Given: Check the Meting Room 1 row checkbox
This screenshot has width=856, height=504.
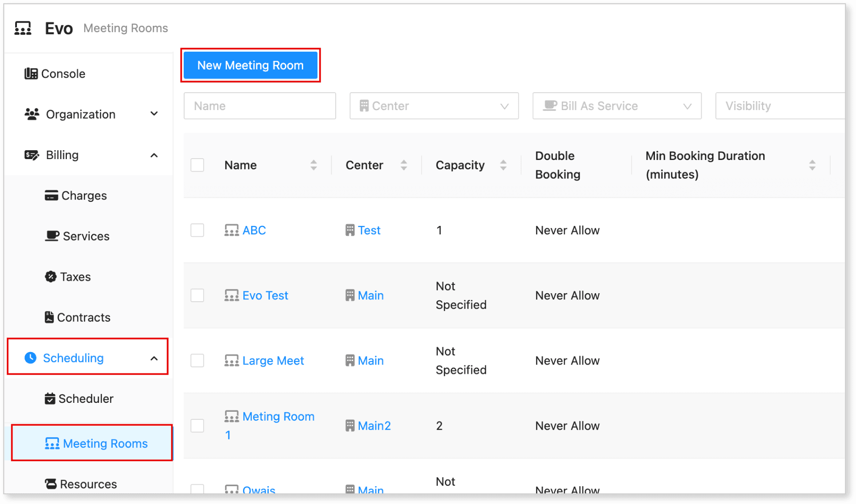Looking at the screenshot, I should point(197,426).
